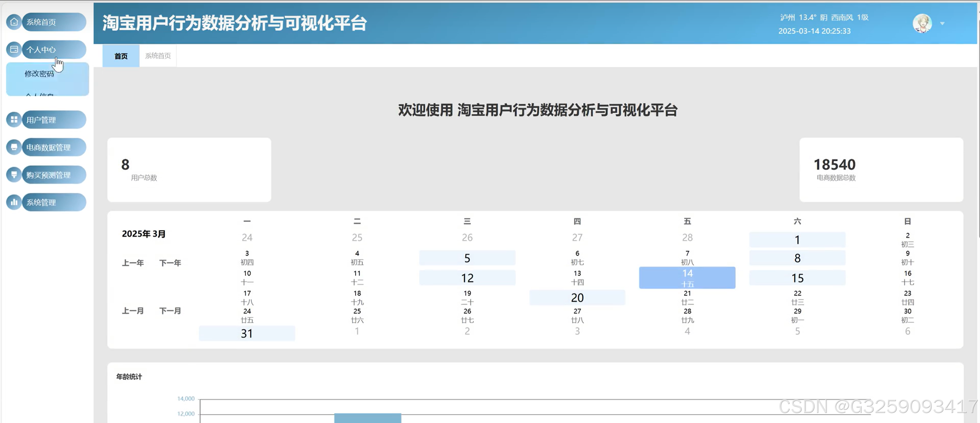Select calendar date 29 初一
The image size is (980, 423).
tap(797, 316)
